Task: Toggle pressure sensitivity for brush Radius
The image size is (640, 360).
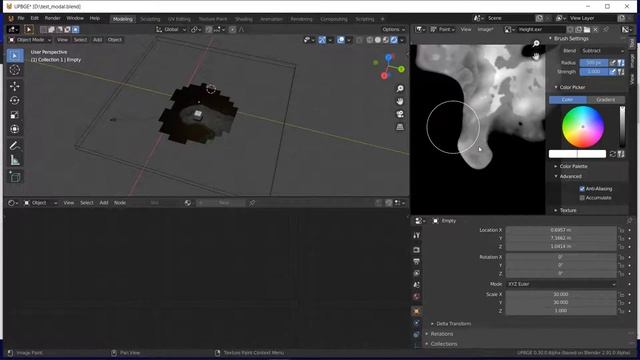Action: pos(613,63)
